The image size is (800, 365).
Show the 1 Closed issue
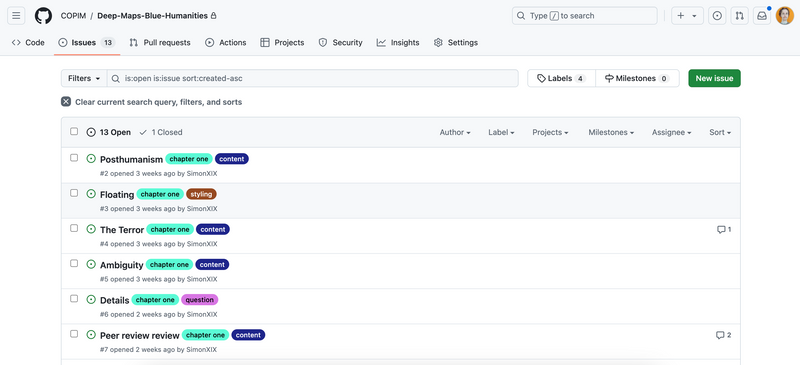[161, 132]
